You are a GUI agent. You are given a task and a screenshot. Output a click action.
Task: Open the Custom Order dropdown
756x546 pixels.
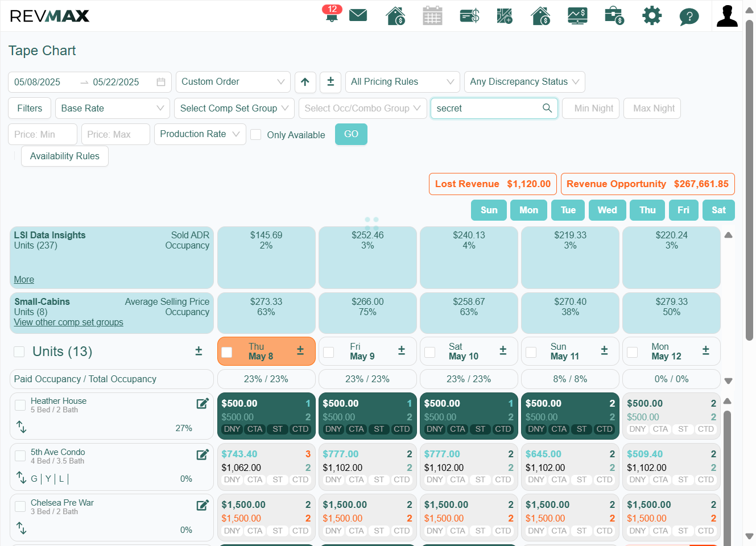pos(233,82)
